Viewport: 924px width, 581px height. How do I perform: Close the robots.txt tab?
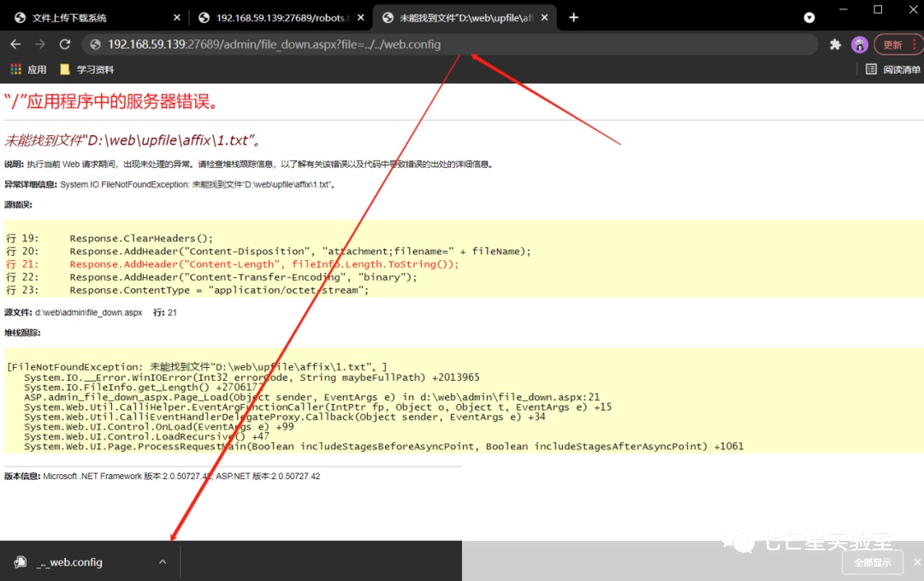coord(361,18)
